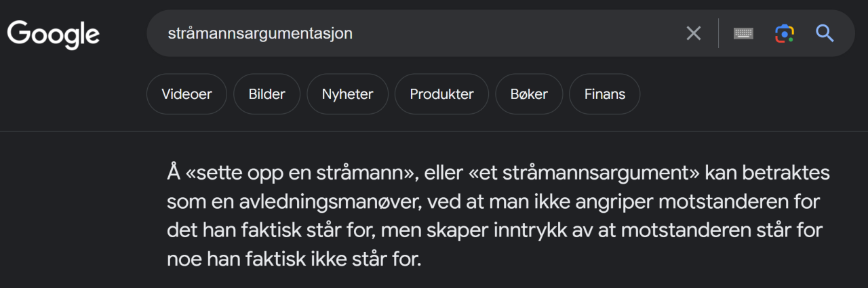Select the Nyheter filter chip
Image resolution: width=868 pixels, height=288 pixels.
[348, 94]
